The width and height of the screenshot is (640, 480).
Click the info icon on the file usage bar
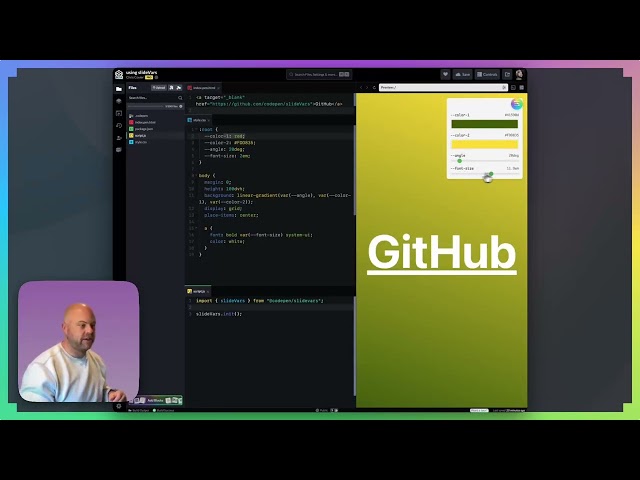(x=181, y=107)
